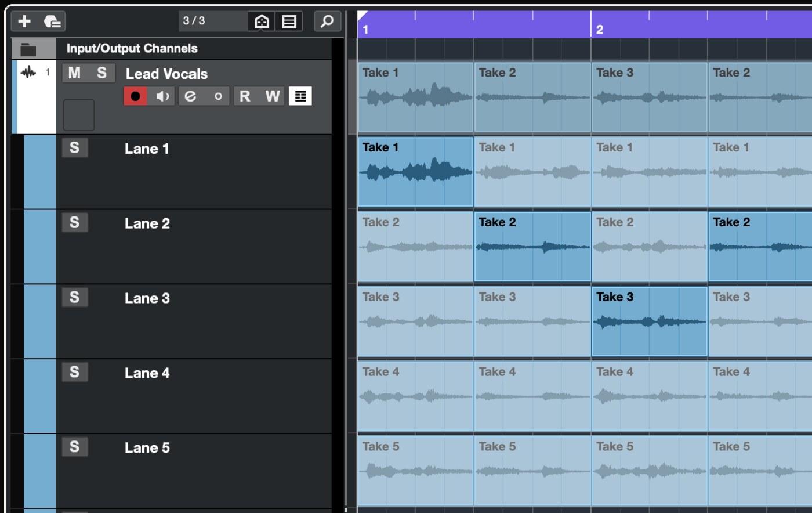Solo the Lead Vocals track
This screenshot has width=812, height=513.
(x=102, y=73)
